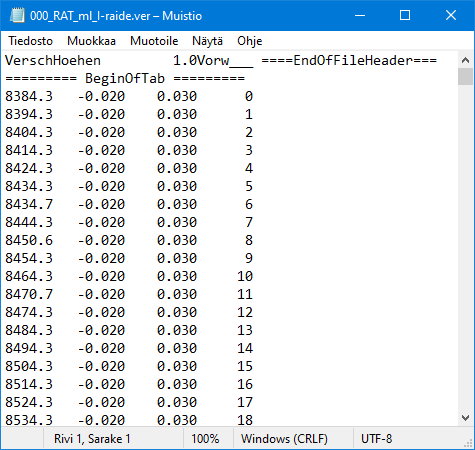Click value 8484.3
Viewport: 475px width, 450px height.
tap(29, 330)
